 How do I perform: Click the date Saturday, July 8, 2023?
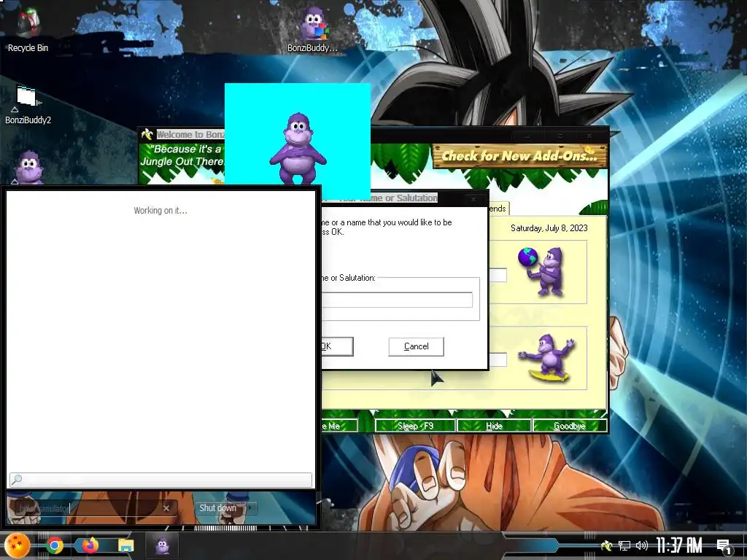tap(549, 228)
